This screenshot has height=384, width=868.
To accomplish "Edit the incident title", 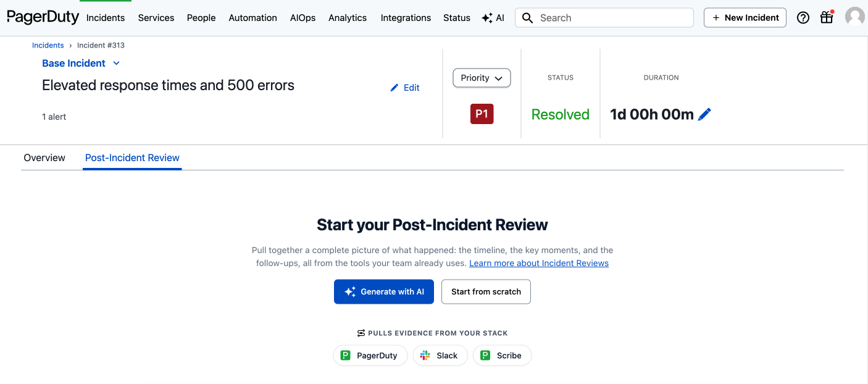I will tap(405, 88).
